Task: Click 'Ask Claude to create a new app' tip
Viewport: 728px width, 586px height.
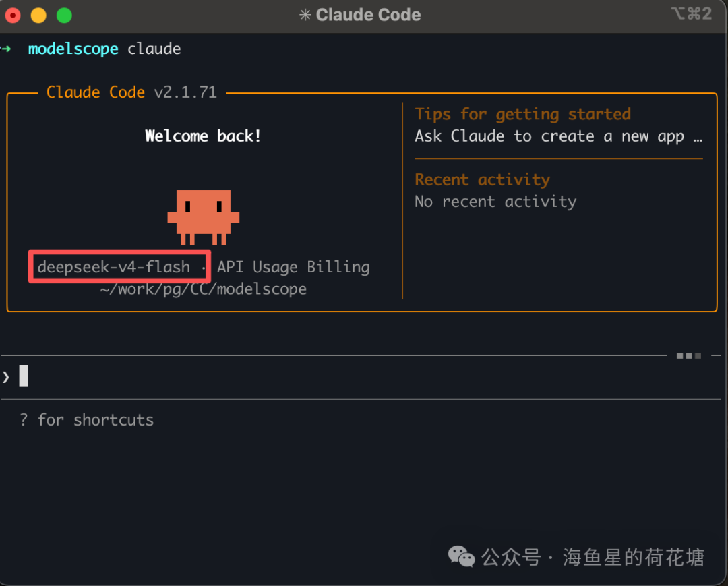Action: (x=549, y=136)
